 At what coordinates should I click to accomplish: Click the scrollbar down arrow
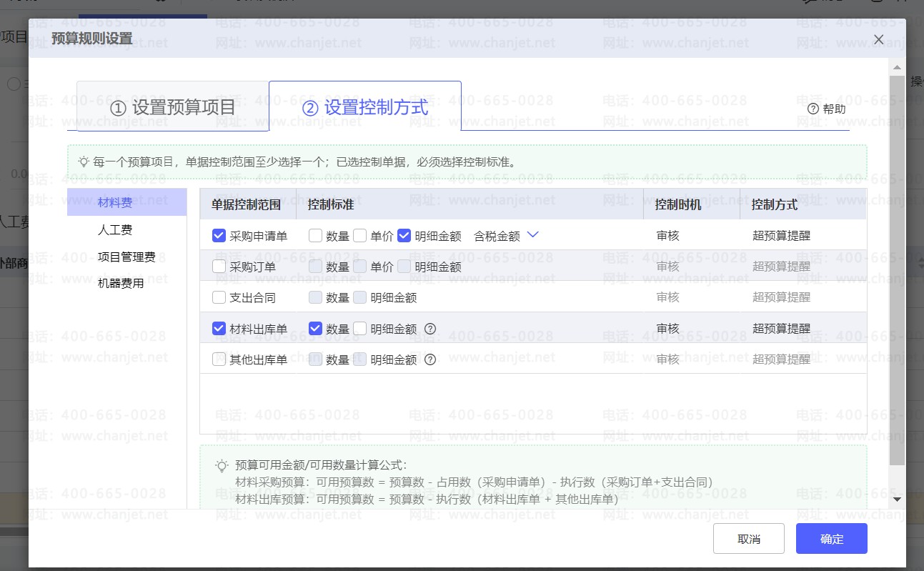(897, 500)
